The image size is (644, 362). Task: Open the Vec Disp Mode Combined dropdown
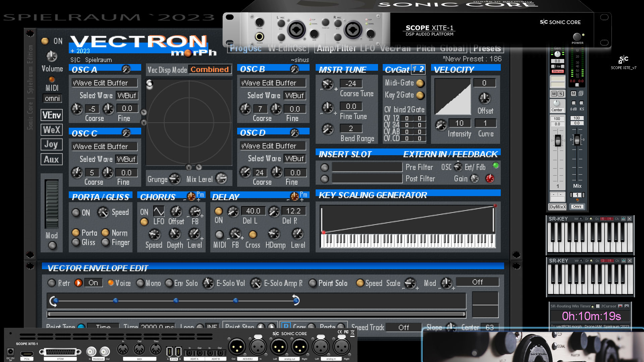[210, 69]
